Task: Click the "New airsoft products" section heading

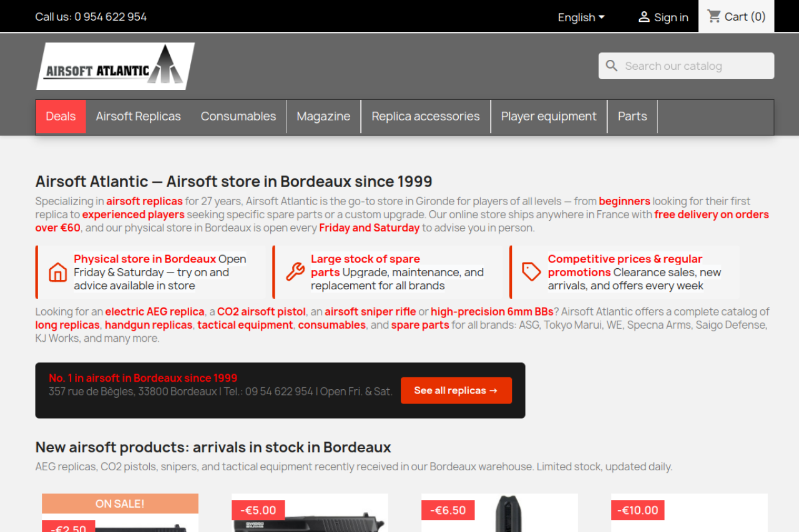Action: (x=213, y=447)
